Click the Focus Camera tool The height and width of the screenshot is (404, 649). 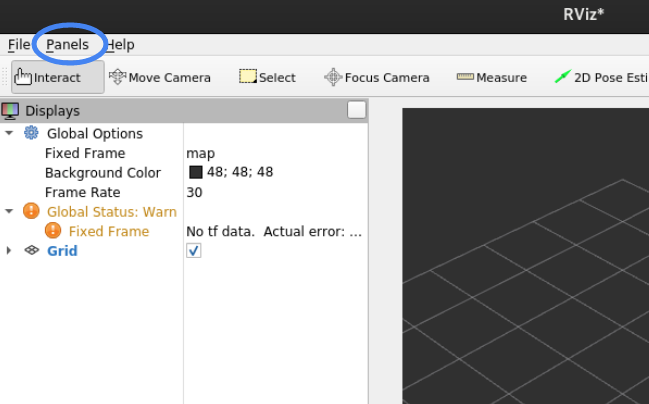point(376,77)
